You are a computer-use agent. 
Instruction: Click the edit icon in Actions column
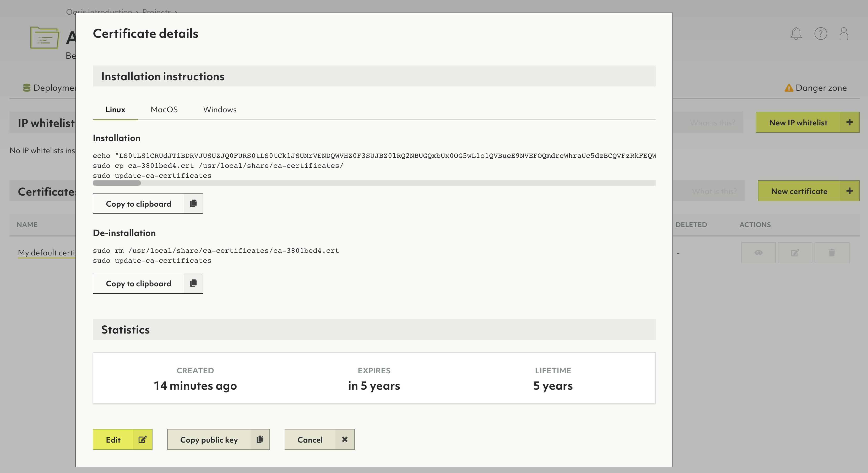tap(795, 252)
